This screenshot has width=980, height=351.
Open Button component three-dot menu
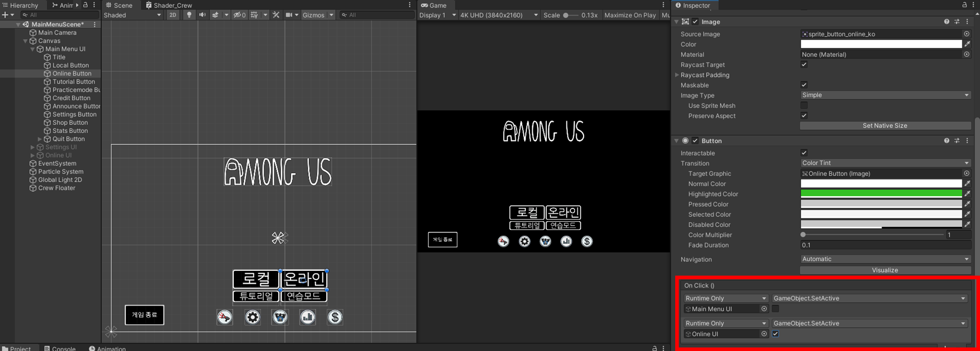click(x=967, y=140)
